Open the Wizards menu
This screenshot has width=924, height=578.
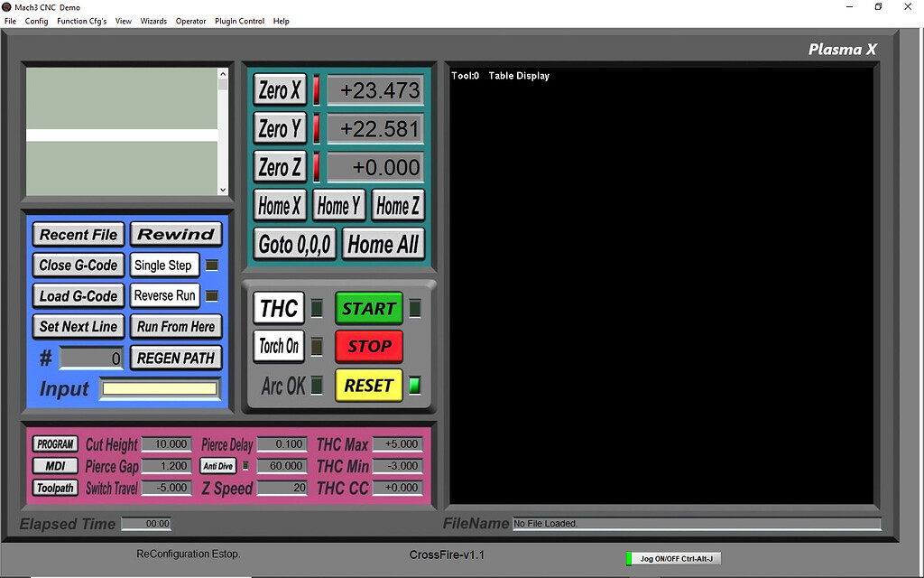pos(153,21)
